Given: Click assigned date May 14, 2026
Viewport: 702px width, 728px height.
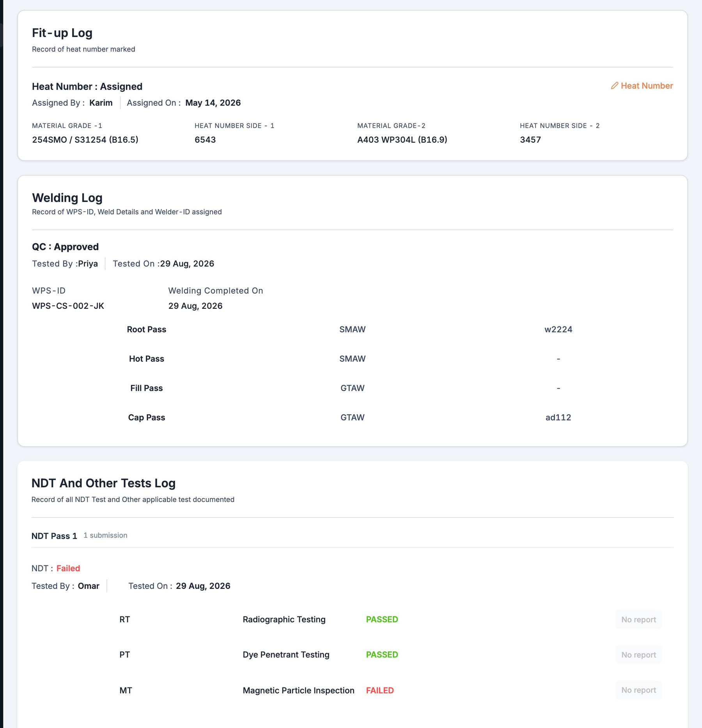Looking at the screenshot, I should 213,103.
